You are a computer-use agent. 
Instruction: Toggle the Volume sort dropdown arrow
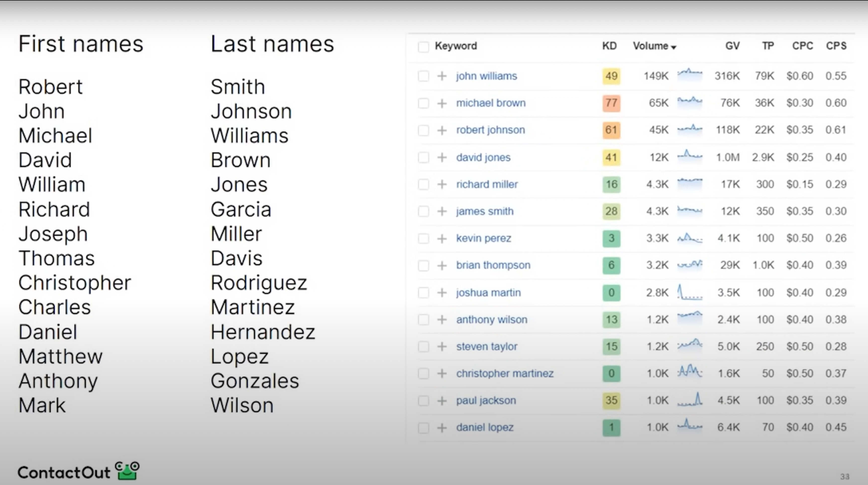(674, 47)
